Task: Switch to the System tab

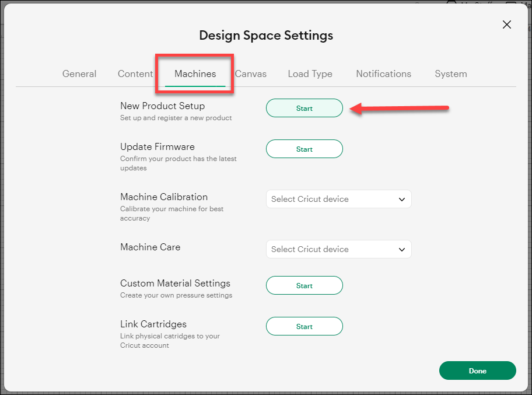Action: [450, 74]
